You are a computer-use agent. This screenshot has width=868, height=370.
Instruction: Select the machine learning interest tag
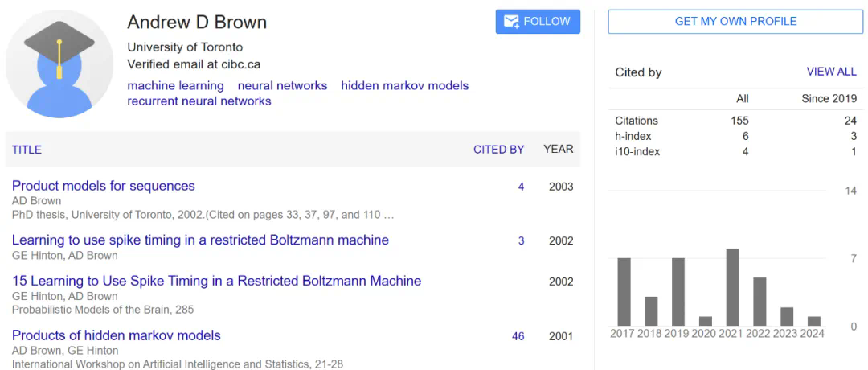175,85
